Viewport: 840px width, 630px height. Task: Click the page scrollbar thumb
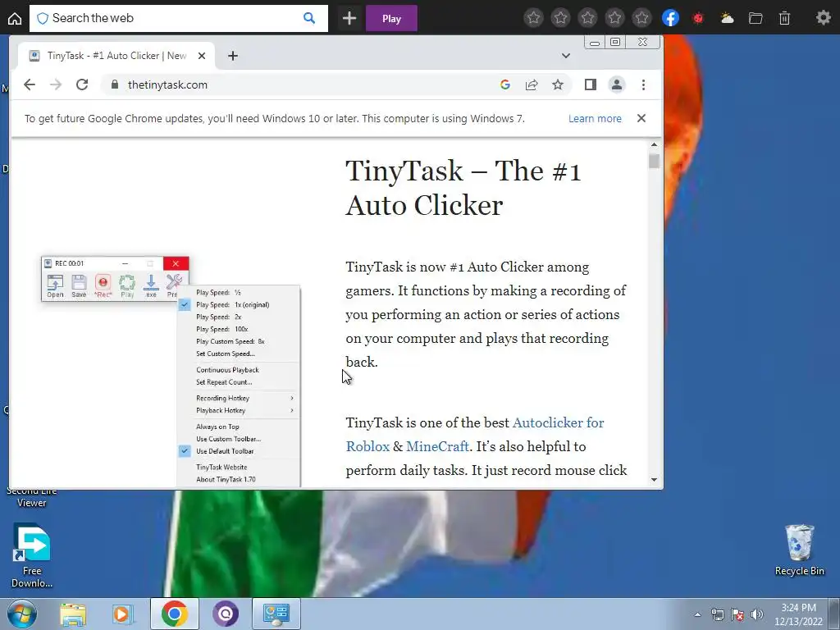pos(654,161)
